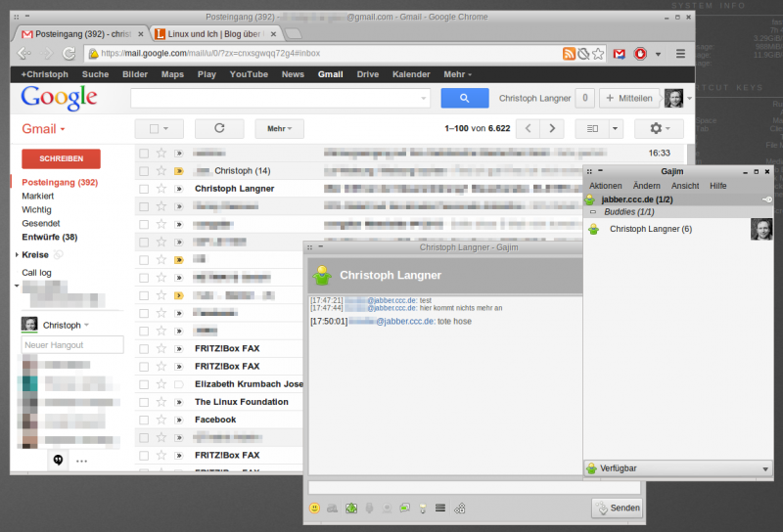Click the SCHREIBEN compose button
783x532 pixels.
[61, 158]
